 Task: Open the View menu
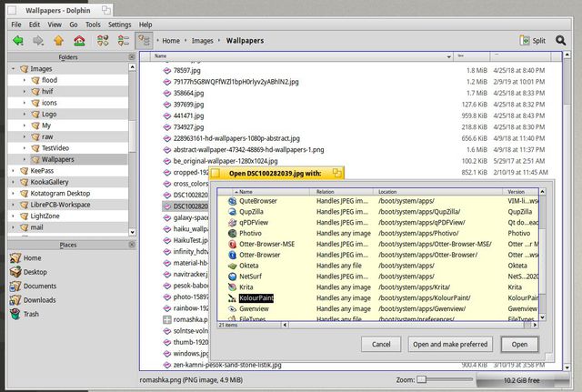click(55, 25)
